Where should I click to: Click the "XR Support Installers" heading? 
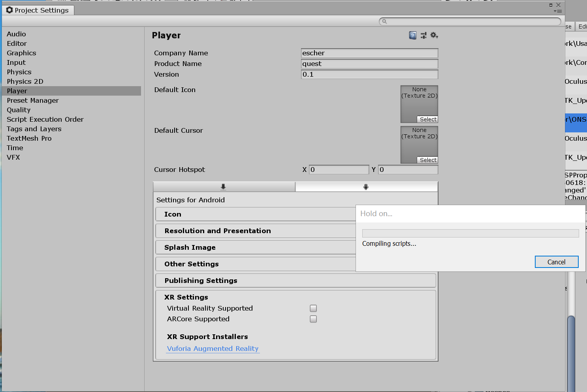pyautogui.click(x=207, y=337)
